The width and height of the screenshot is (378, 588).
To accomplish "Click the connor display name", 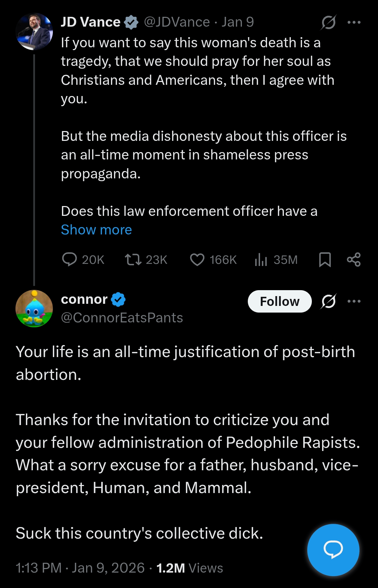I will [x=84, y=299].
